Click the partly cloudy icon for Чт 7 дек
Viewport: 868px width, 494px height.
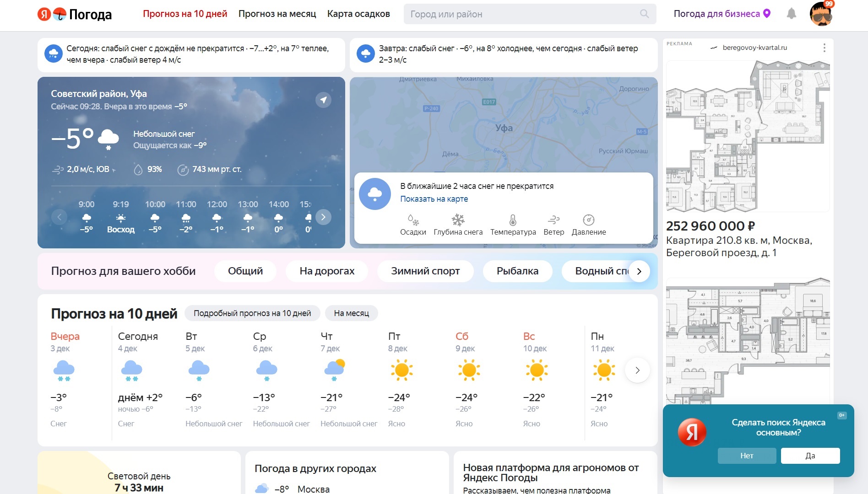click(x=334, y=370)
